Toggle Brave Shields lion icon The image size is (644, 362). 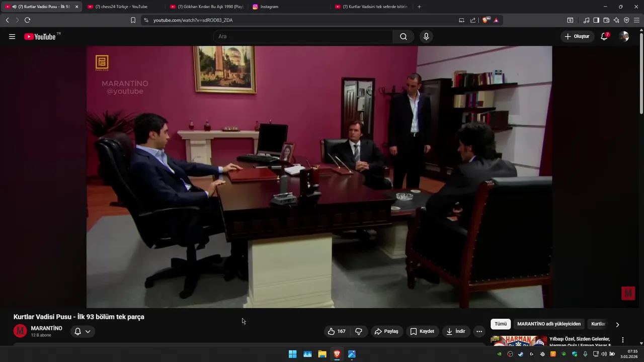click(x=486, y=20)
